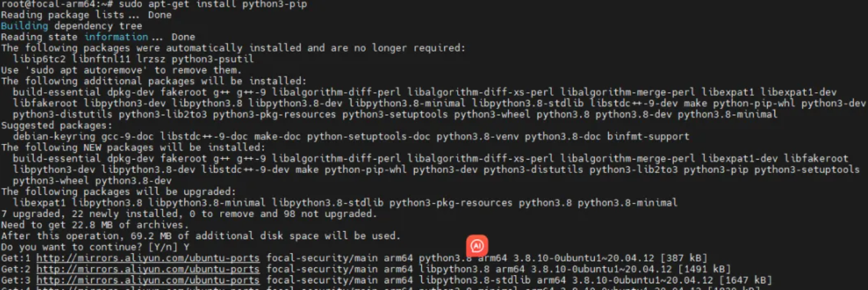The height and width of the screenshot is (290, 868).
Task: Click the '7 upgraded, 22 newly installed' summary line
Action: point(189,214)
